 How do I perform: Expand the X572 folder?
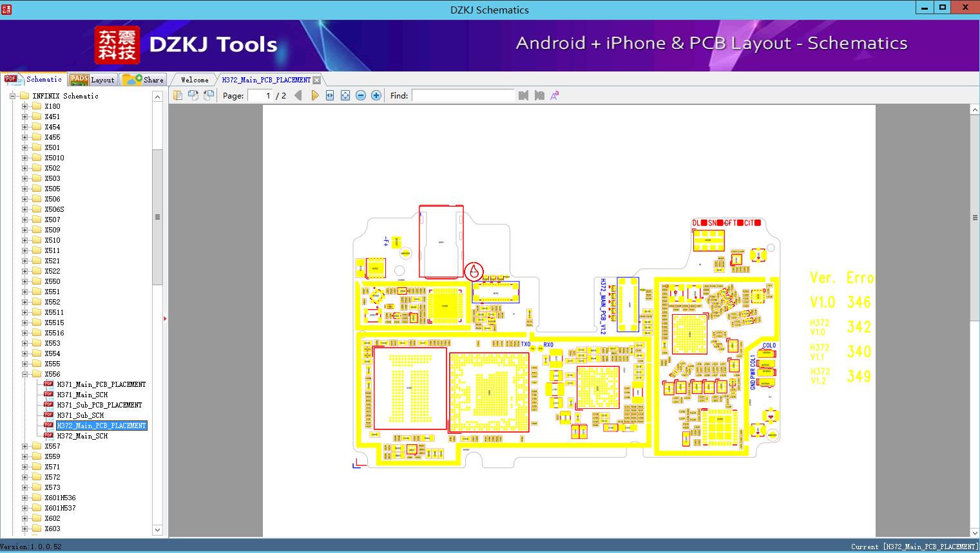[x=24, y=477]
